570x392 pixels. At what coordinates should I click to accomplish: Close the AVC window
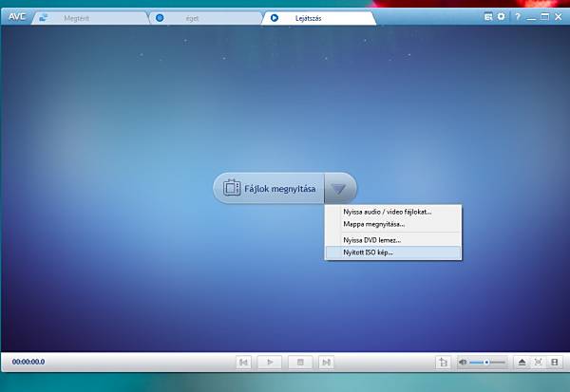(x=559, y=17)
